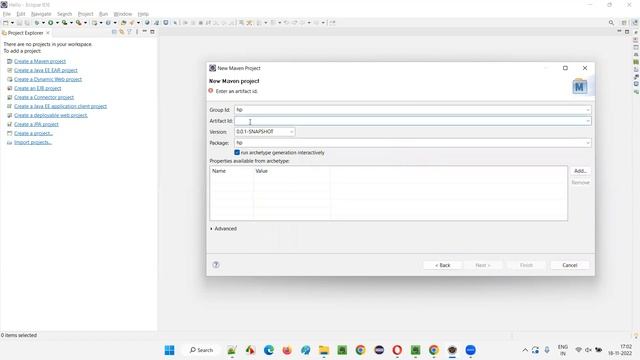Click Create a JPA project link

click(36, 124)
